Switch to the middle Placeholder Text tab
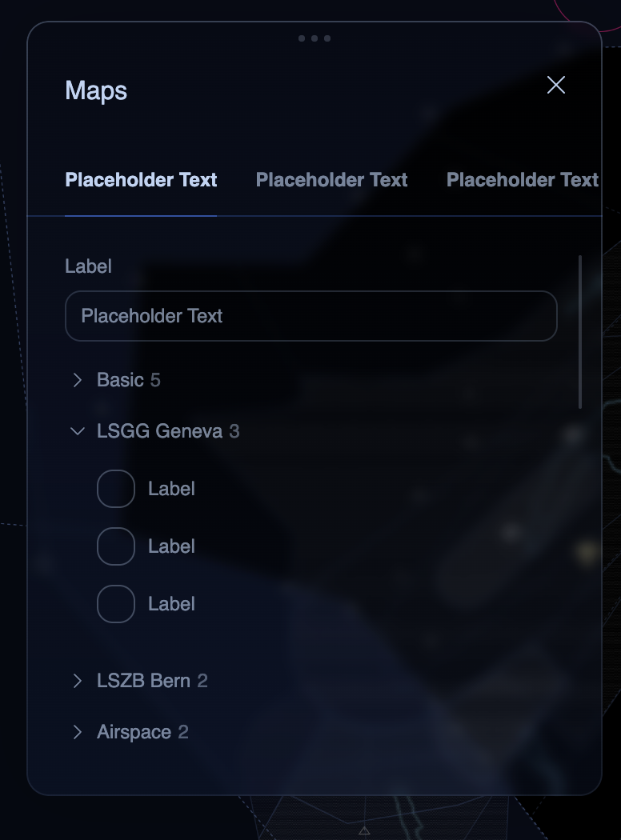This screenshot has width=621, height=840. 331,180
